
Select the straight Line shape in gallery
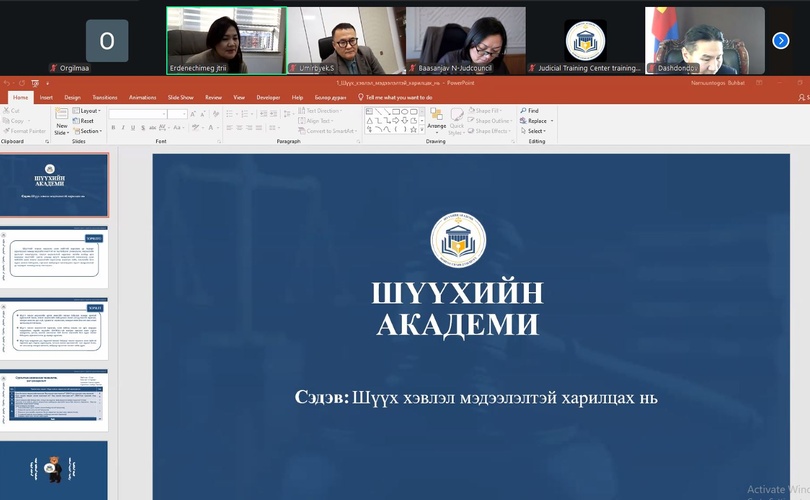click(378, 111)
